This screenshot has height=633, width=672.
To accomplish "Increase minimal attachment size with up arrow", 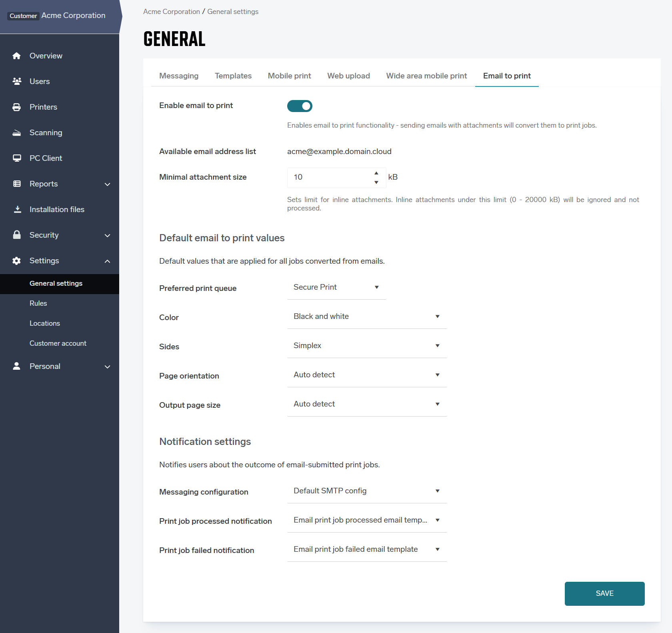I will (x=376, y=173).
